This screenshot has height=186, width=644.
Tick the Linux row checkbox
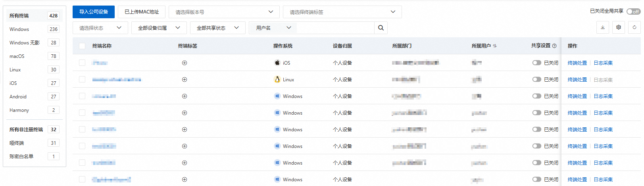(82, 79)
